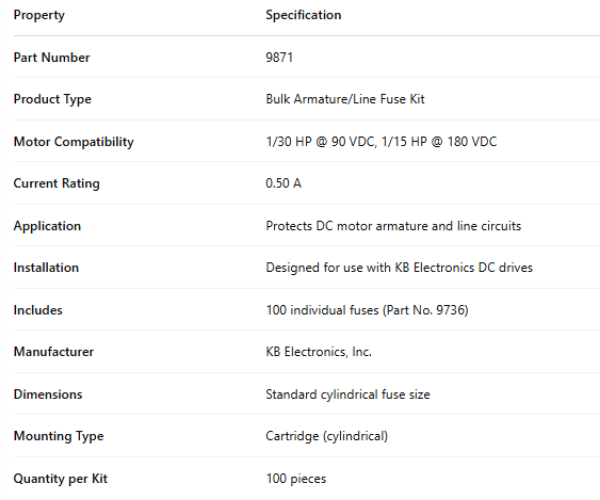Select the Bulk Armature/Line Fuse Kit text

coord(345,100)
